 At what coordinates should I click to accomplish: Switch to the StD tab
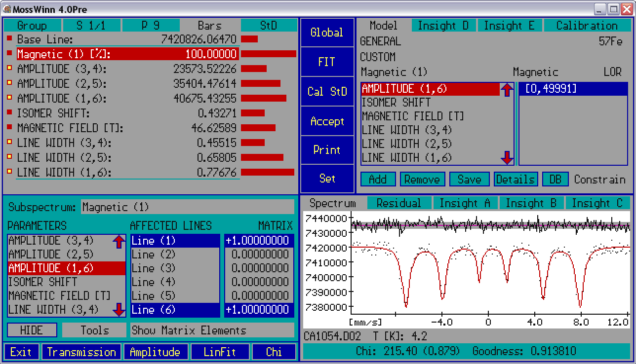[x=269, y=26]
